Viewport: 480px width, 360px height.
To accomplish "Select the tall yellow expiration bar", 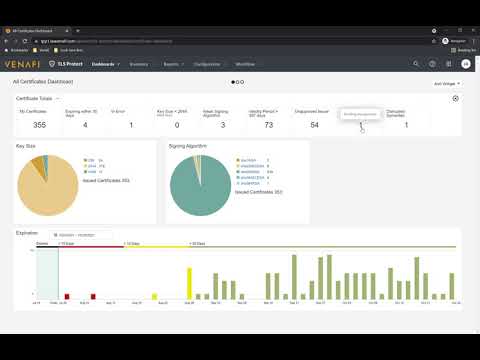I will pos(189,283).
